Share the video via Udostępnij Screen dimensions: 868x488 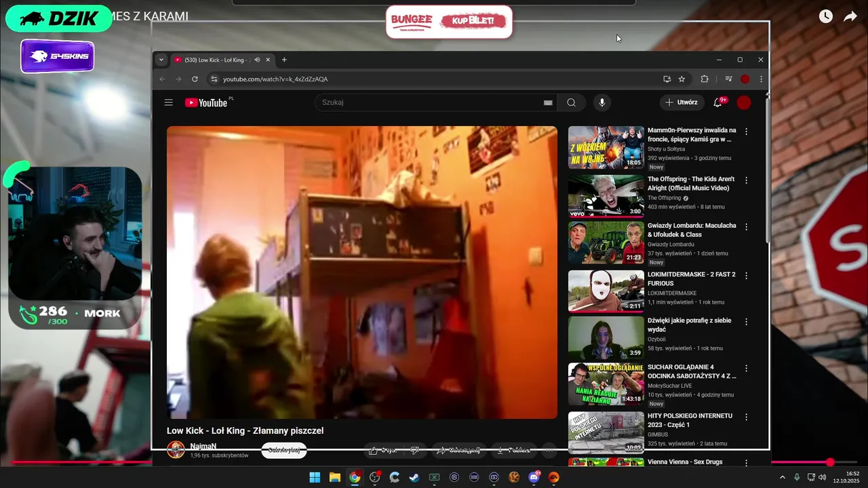click(458, 450)
